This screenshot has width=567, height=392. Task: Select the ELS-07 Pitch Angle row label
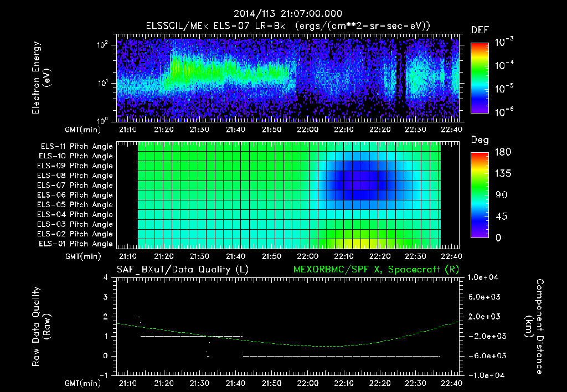coord(75,185)
